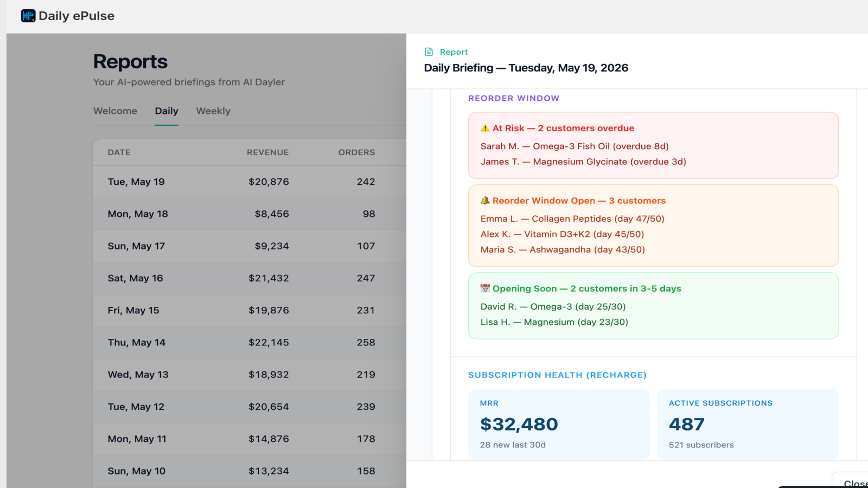
Task: Click the Opening Soon calendar icon
Action: point(485,288)
